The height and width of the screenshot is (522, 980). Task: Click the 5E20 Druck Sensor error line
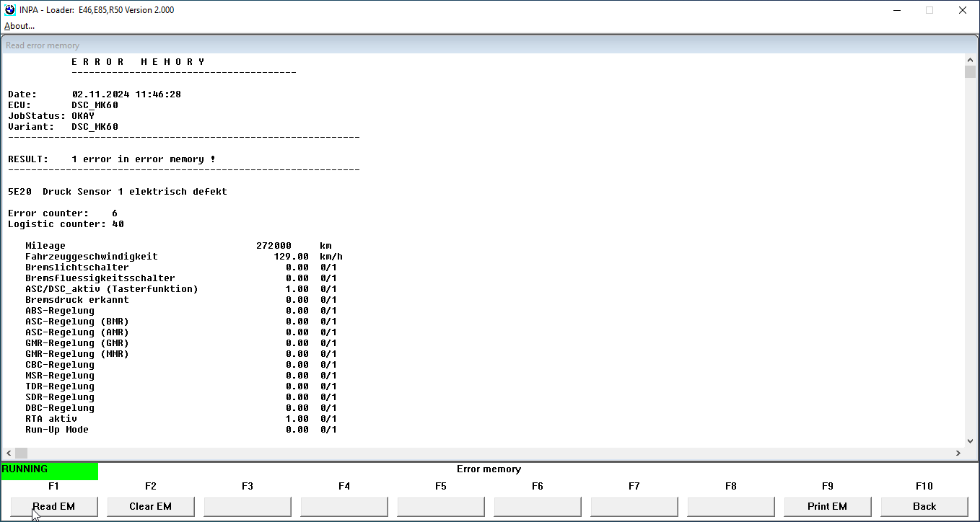coord(118,192)
